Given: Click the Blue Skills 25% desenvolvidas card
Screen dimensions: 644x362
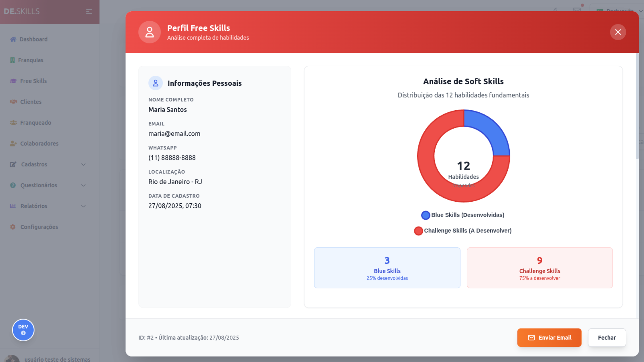Looking at the screenshot, I should coord(387,268).
